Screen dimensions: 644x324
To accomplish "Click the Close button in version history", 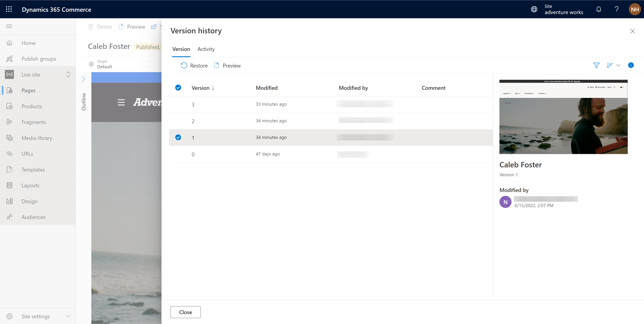I will pyautogui.click(x=185, y=312).
